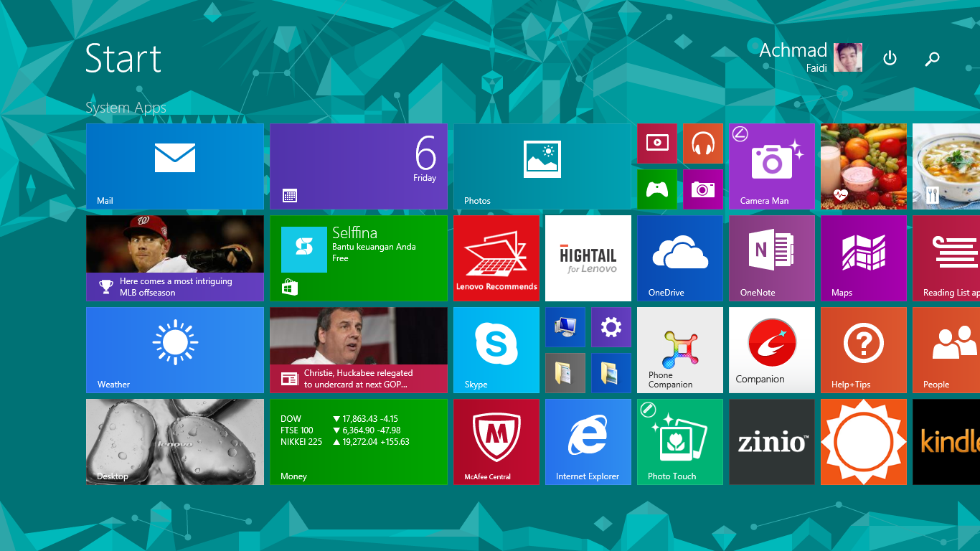Launch the Kindle app tile
The width and height of the screenshot is (980, 551).
946,442
